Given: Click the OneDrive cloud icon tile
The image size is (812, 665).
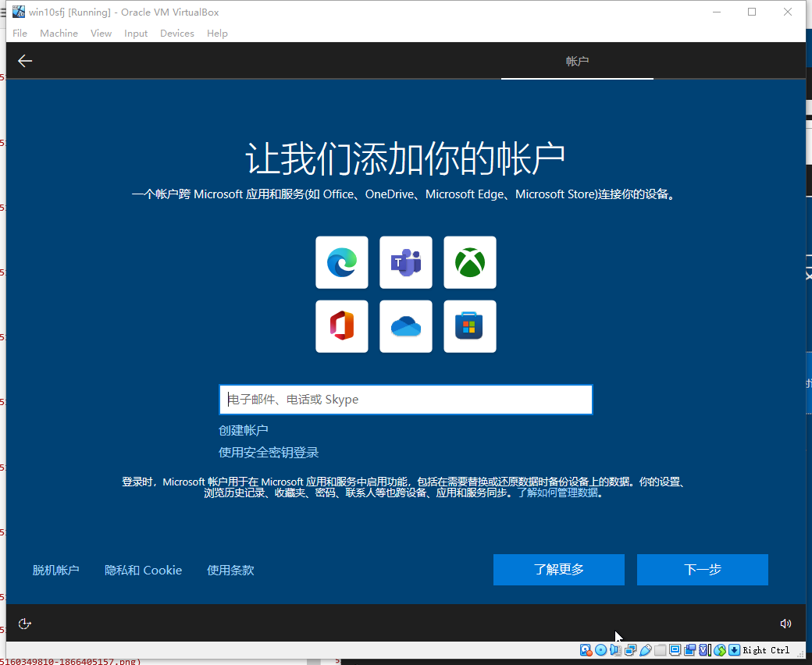Looking at the screenshot, I should click(x=406, y=326).
